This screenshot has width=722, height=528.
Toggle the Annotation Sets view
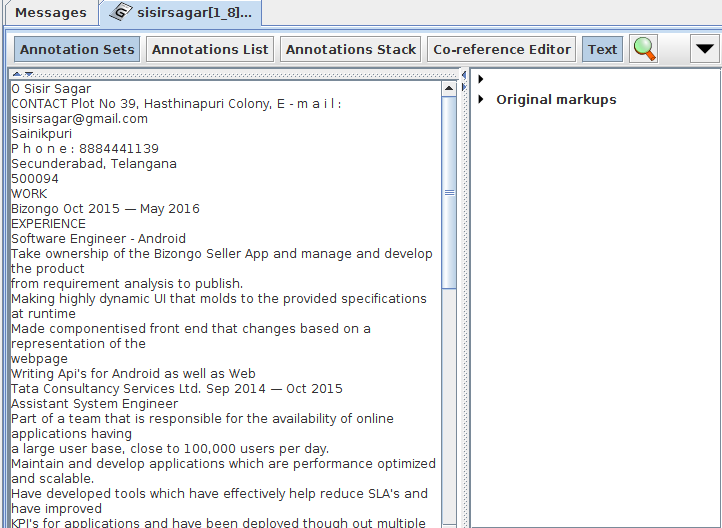77,49
